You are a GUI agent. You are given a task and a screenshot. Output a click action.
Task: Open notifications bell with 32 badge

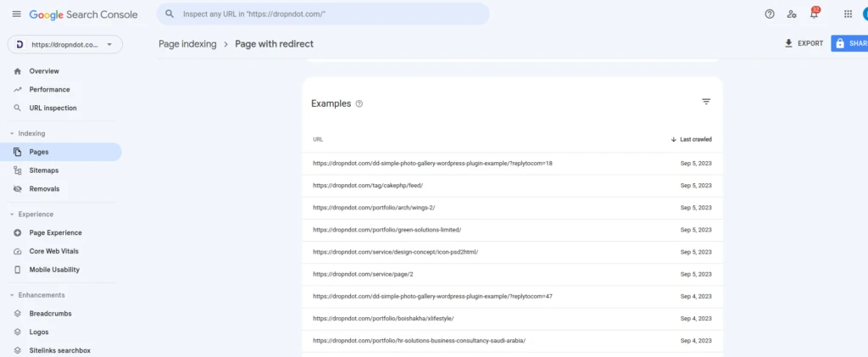tap(815, 14)
